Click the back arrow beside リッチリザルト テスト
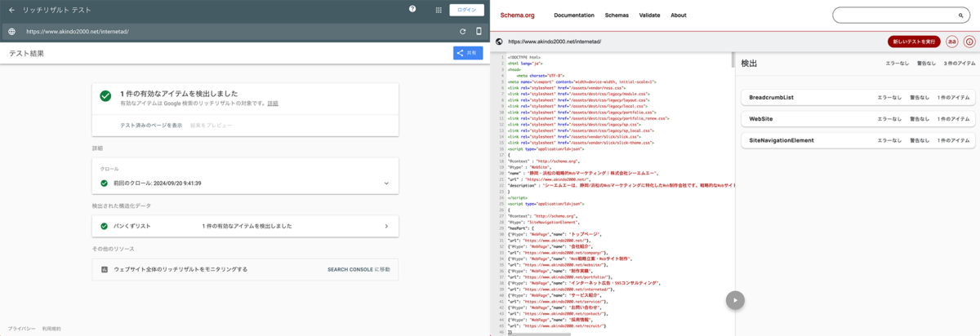The image size is (980, 336). point(11,10)
